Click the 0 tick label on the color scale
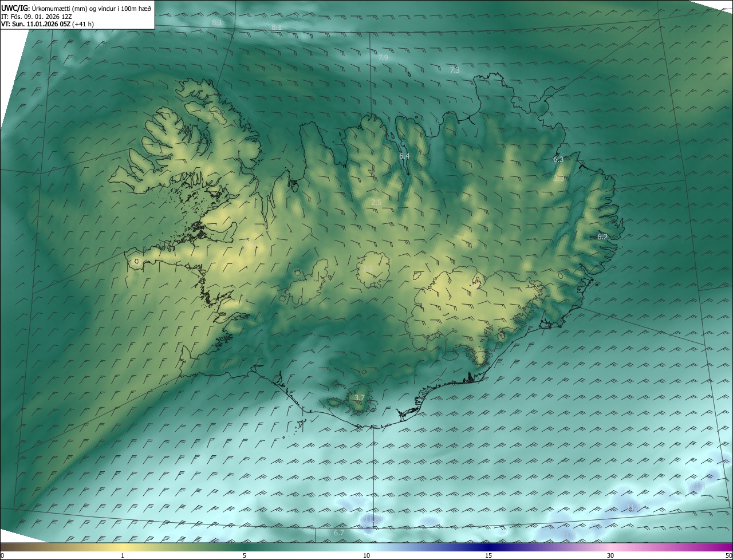 pyautogui.click(x=2, y=555)
